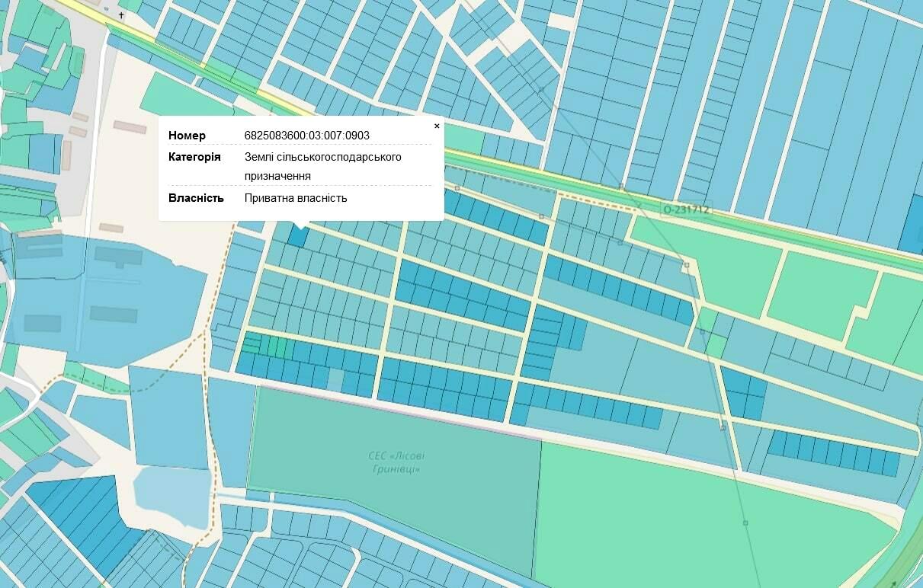The image size is (923, 588).
Task: Select the Землі сільськогосподарського призначення text
Action: tap(322, 166)
